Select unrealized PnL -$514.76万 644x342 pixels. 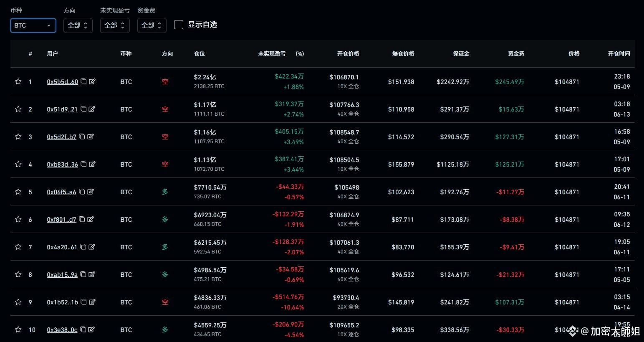click(x=288, y=297)
